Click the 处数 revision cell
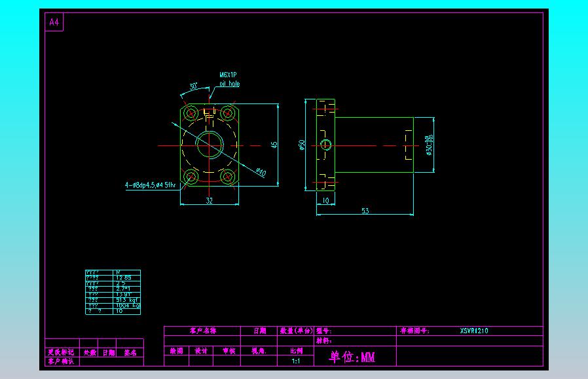Image resolution: width=588 pixels, height=379 pixels. 90,353
